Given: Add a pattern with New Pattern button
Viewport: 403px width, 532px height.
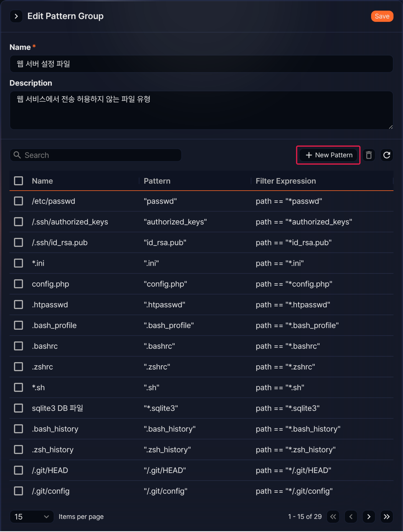Looking at the screenshot, I should coord(328,155).
